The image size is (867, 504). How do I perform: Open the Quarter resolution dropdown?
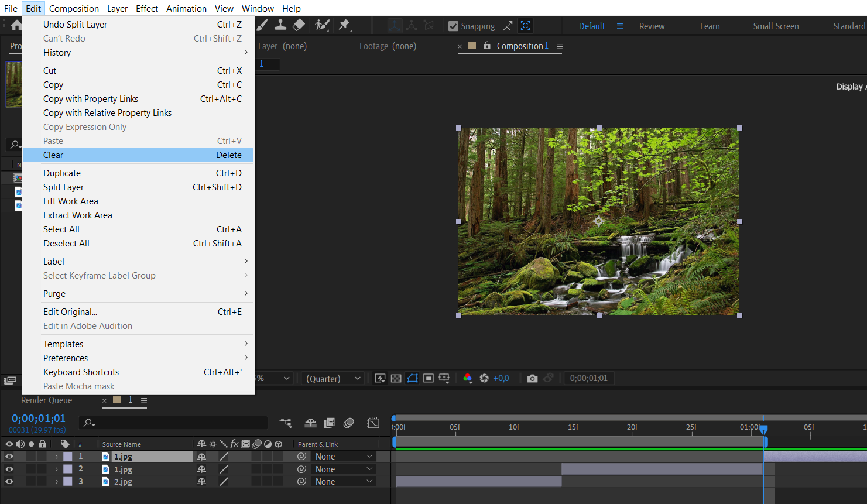point(333,379)
